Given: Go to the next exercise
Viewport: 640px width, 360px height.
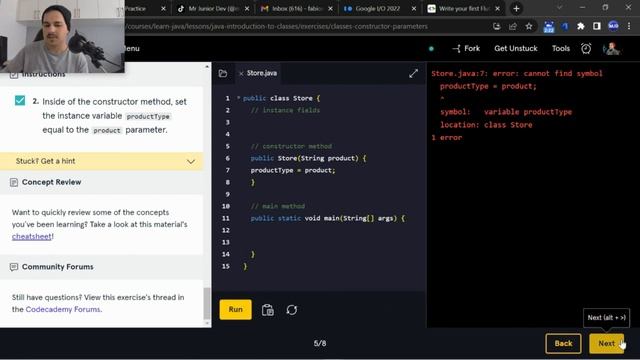Looking at the screenshot, I should [607, 343].
